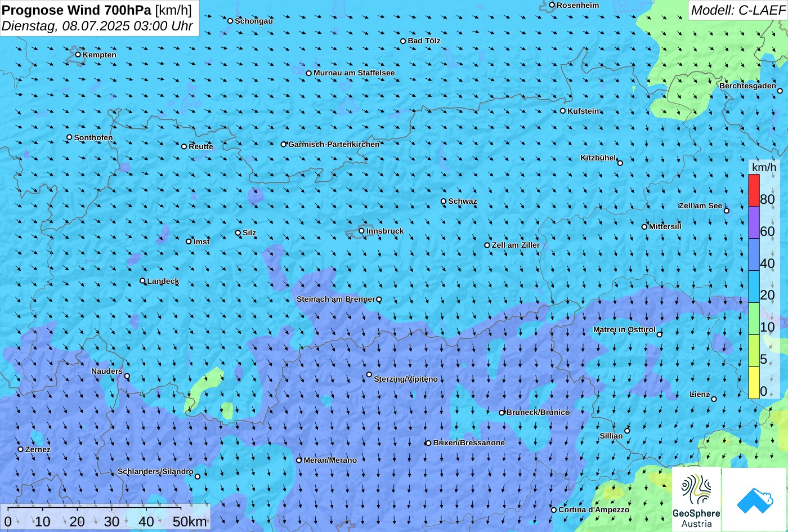This screenshot has width=788, height=532.
Task: Click the 'Prognose Wind 700hPa' title
Action: (x=77, y=10)
